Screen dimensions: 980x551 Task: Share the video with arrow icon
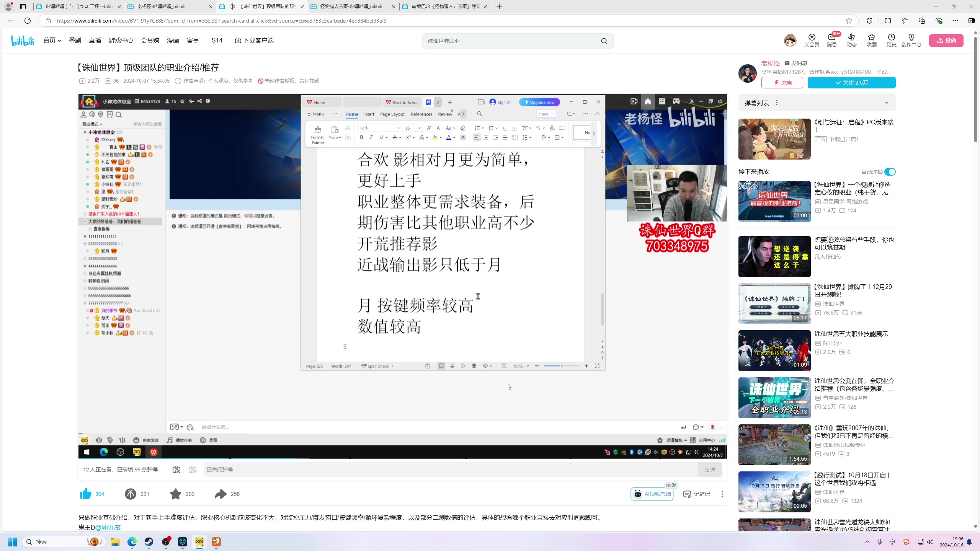(x=221, y=494)
